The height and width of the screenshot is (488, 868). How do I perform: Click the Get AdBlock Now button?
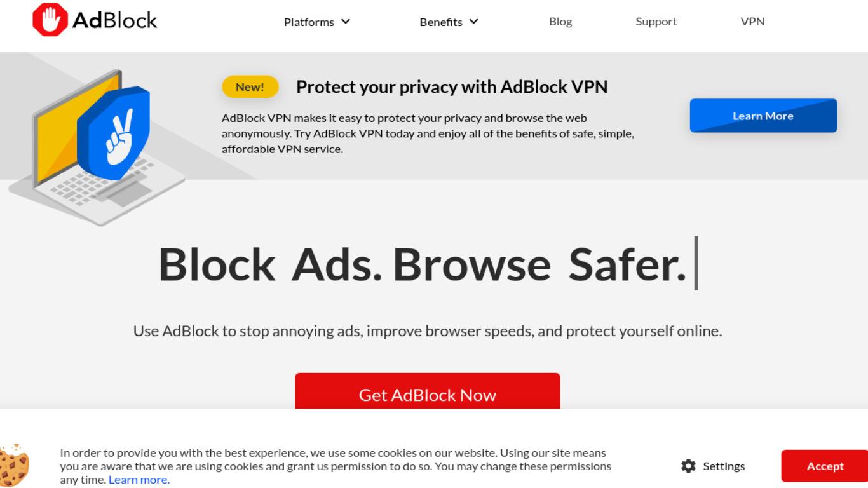point(428,391)
